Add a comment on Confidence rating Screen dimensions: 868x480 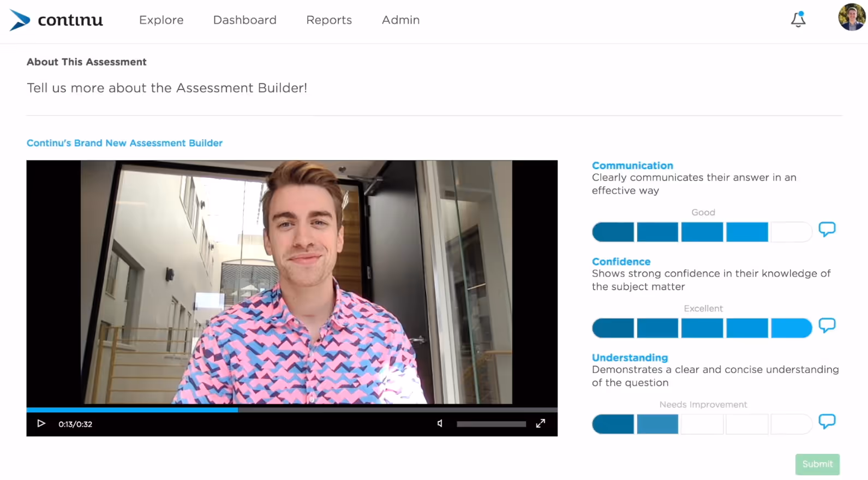point(827,325)
